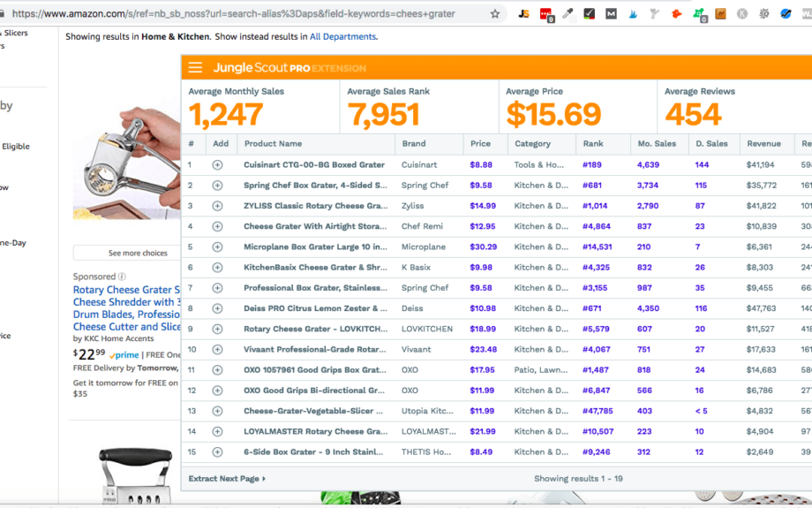Click rank #47,785 for Utopia Kitchen slicer

tap(598, 411)
